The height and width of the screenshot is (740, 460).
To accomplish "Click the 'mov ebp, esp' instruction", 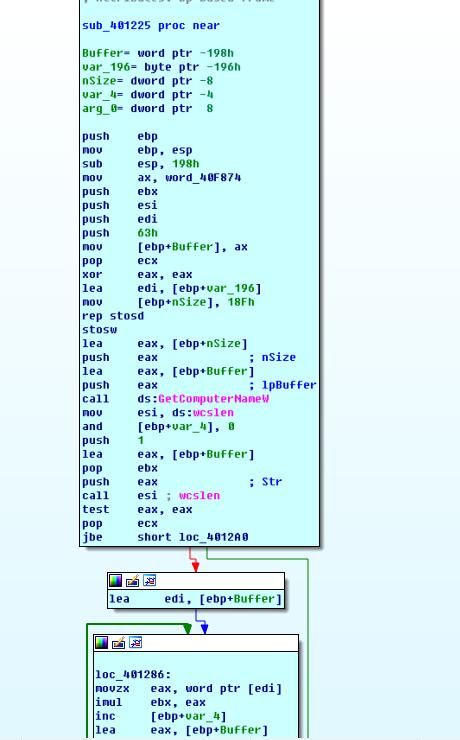I will click(137, 150).
